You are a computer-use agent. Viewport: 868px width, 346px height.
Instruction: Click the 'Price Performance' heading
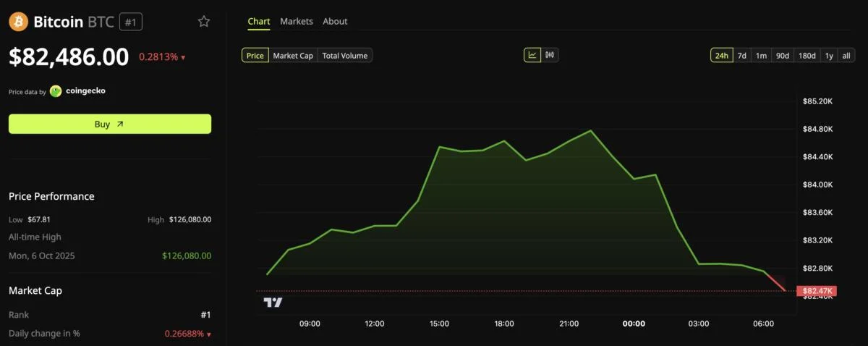click(x=51, y=196)
